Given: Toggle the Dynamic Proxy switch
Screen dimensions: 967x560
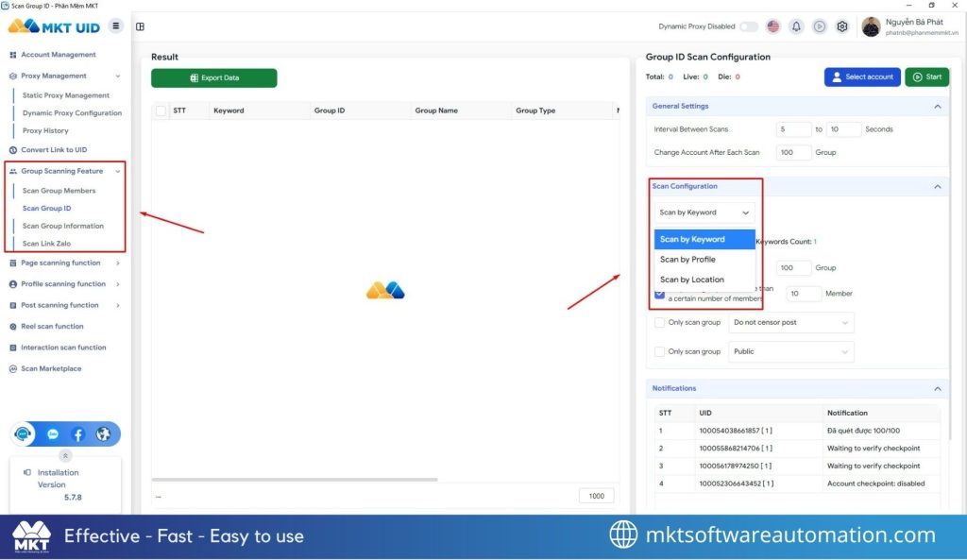Looking at the screenshot, I should click(749, 26).
